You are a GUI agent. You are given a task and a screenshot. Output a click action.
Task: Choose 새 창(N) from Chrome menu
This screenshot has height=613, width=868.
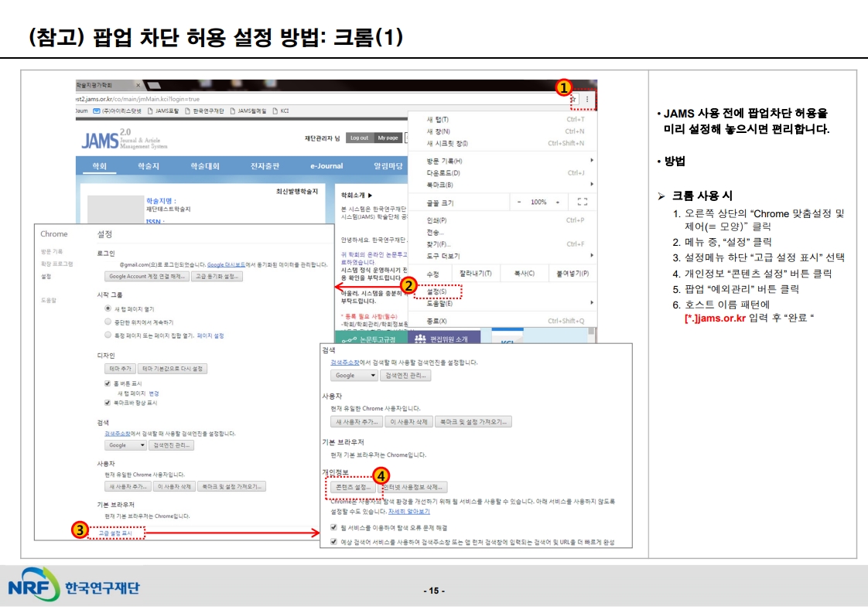pos(503,131)
